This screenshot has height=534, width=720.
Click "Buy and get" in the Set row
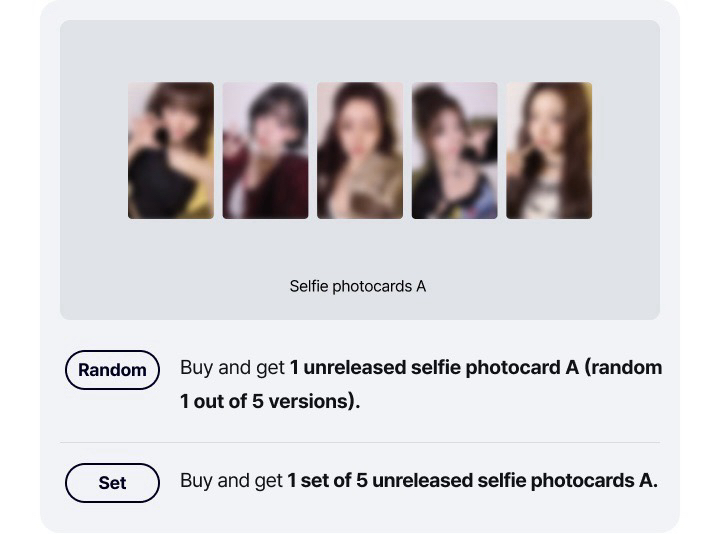[x=231, y=481]
